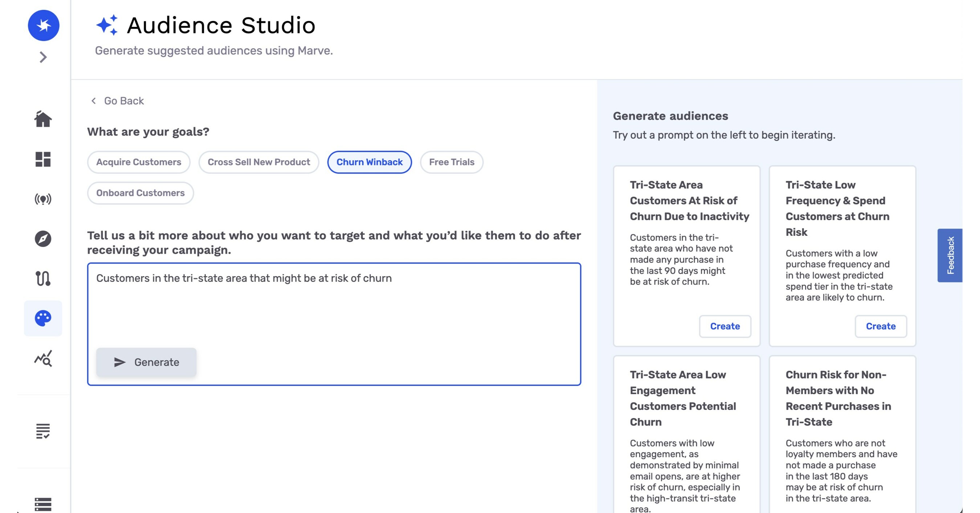Open Home from the left sidebar

point(42,120)
